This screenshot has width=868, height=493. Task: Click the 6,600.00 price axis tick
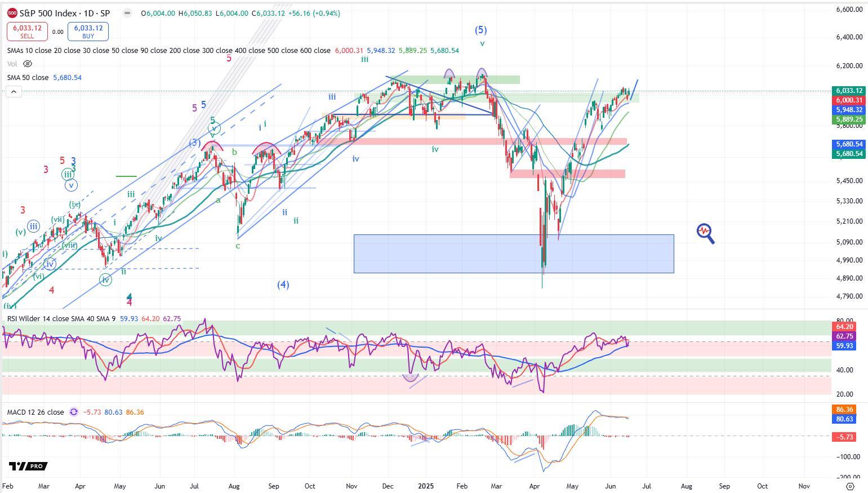(x=849, y=10)
